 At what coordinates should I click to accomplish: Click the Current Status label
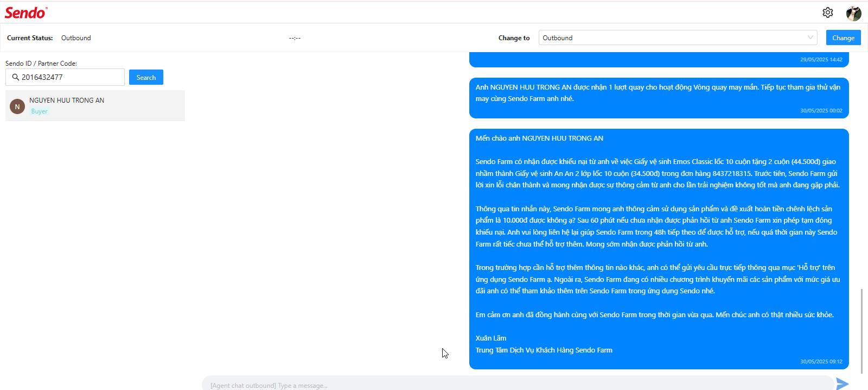pyautogui.click(x=30, y=38)
